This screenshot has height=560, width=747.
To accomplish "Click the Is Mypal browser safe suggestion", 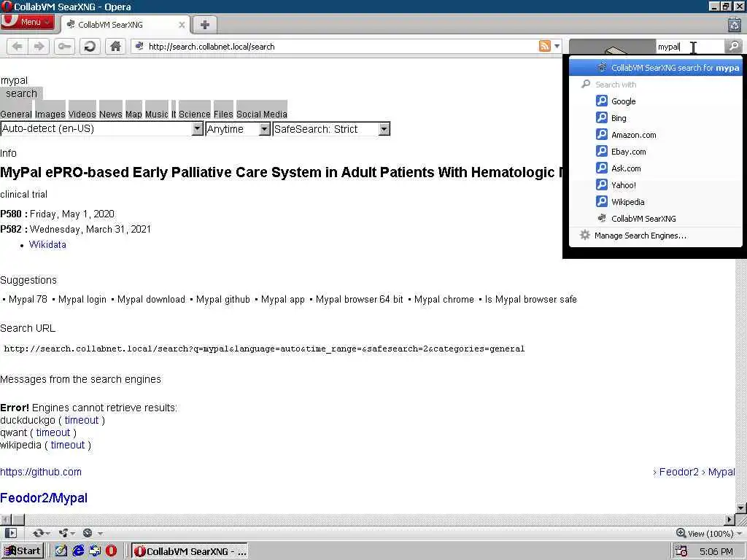I will [531, 299].
